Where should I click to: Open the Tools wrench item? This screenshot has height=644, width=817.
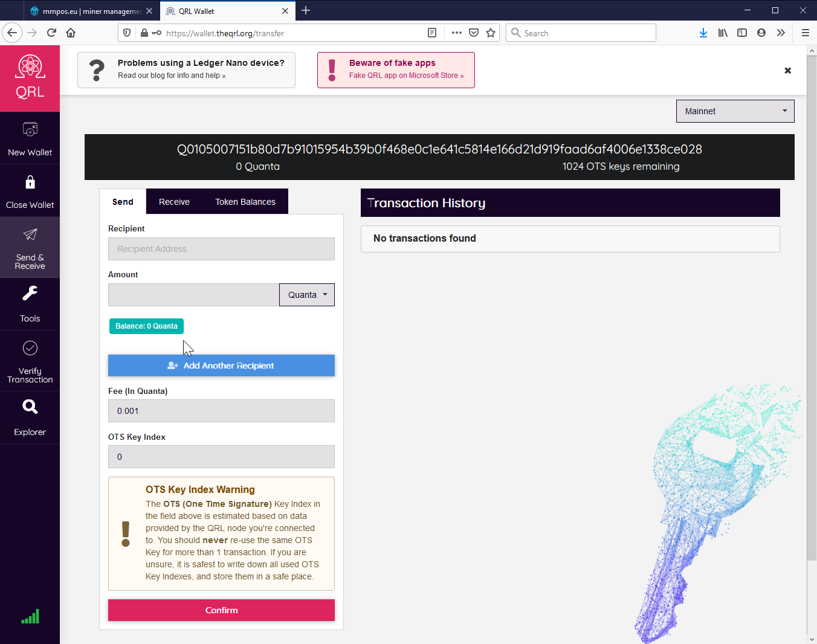point(30,304)
